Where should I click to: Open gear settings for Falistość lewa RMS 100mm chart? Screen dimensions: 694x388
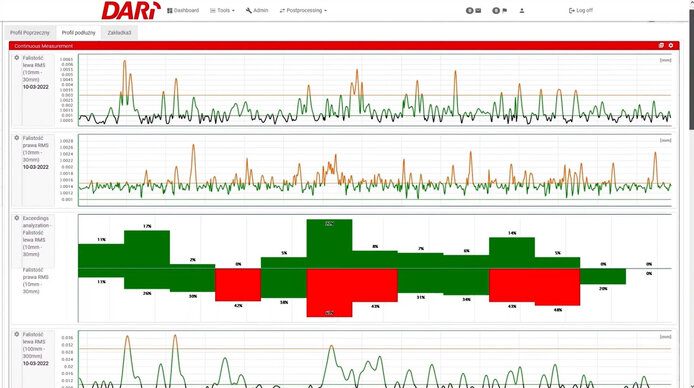pos(17,334)
